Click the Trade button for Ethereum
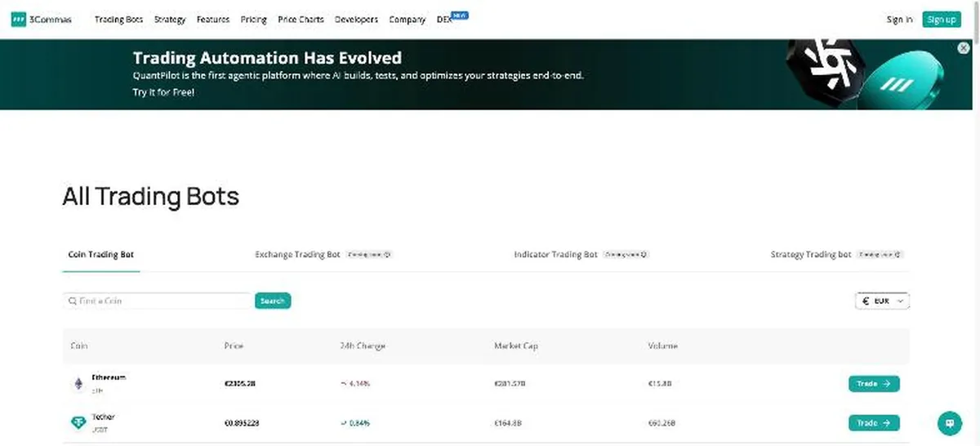980x446 pixels. point(874,383)
